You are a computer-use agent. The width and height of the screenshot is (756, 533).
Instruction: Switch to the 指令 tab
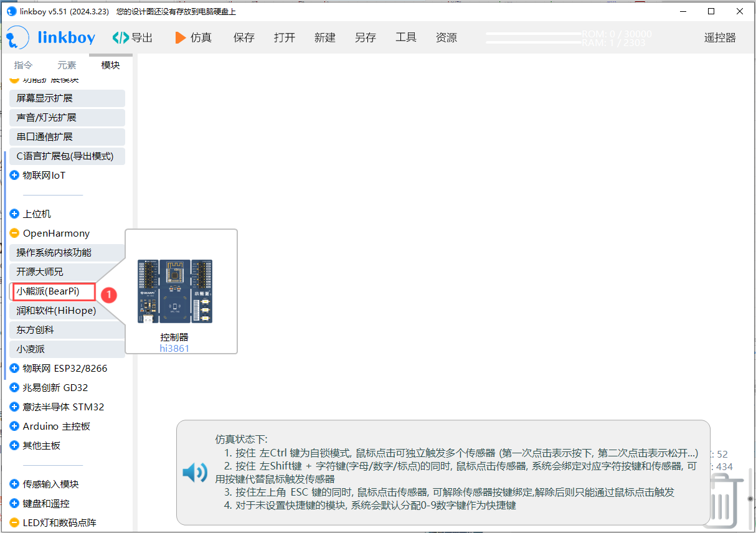tap(24, 65)
